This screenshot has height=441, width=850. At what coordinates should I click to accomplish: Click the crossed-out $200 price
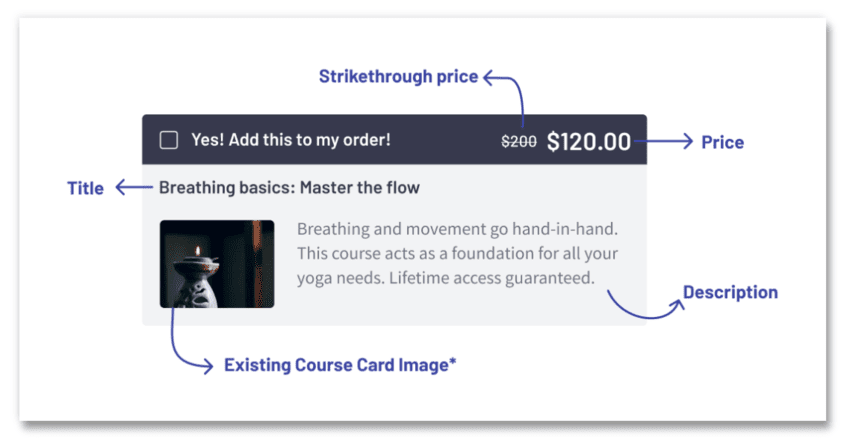(518, 142)
